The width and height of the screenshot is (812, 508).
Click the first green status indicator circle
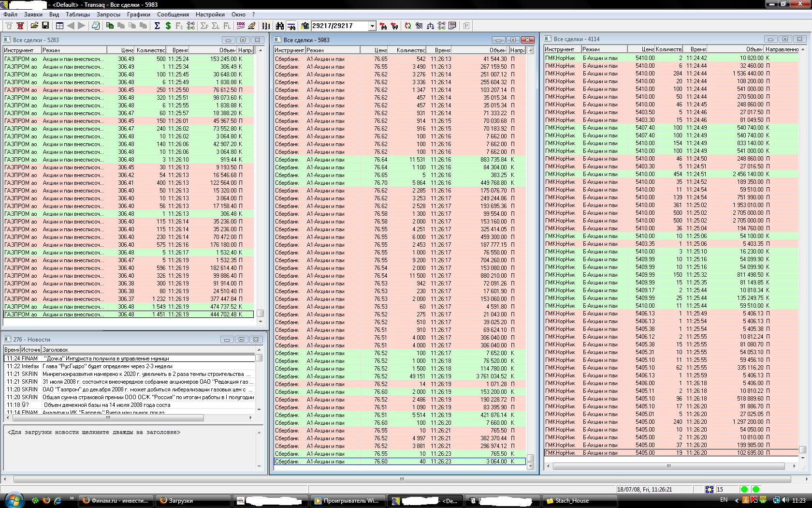click(x=744, y=489)
